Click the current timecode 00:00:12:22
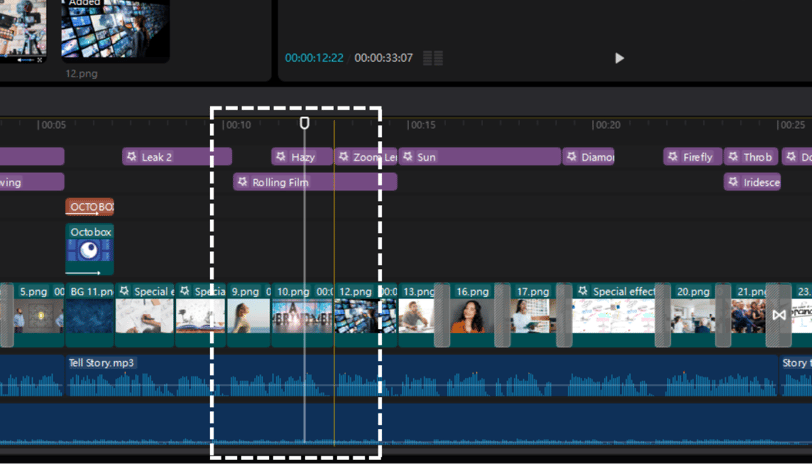This screenshot has width=812, height=464. pos(314,58)
